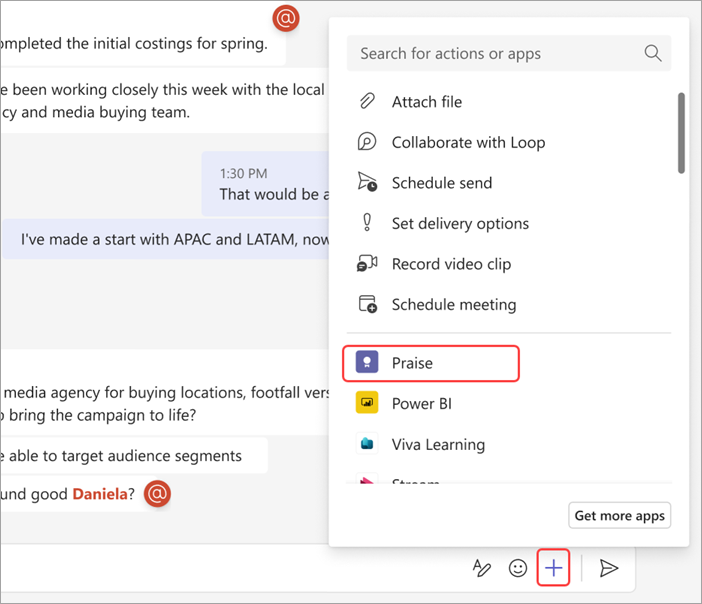The image size is (702, 604).
Task: Click the Attach file paperclip icon
Action: click(x=367, y=102)
